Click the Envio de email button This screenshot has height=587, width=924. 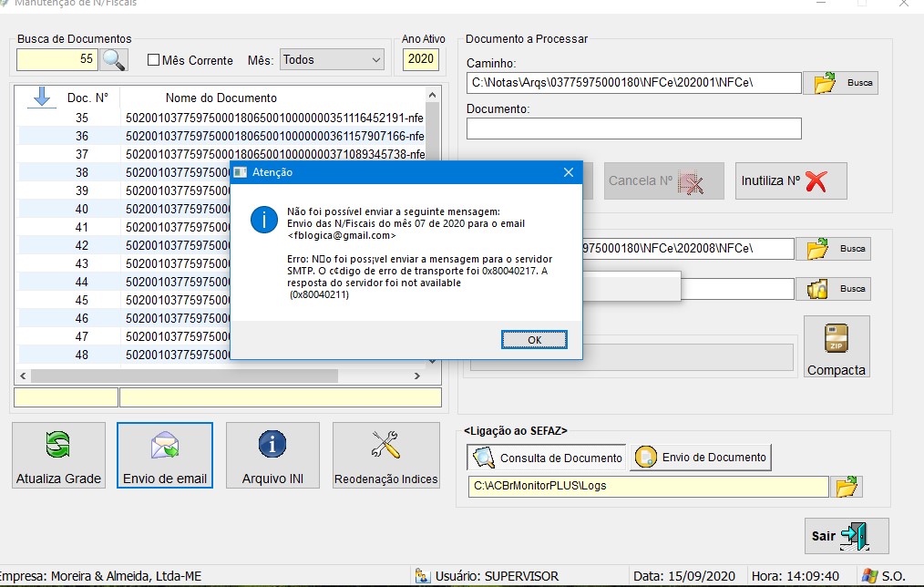coord(165,455)
